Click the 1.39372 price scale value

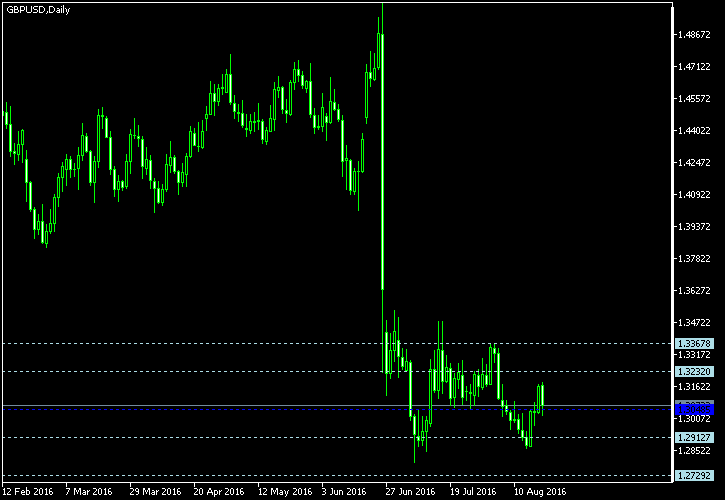[694, 226]
